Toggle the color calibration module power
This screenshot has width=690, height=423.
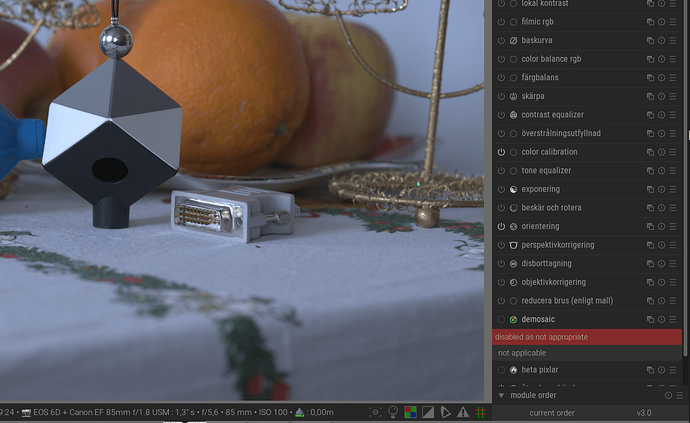click(501, 152)
